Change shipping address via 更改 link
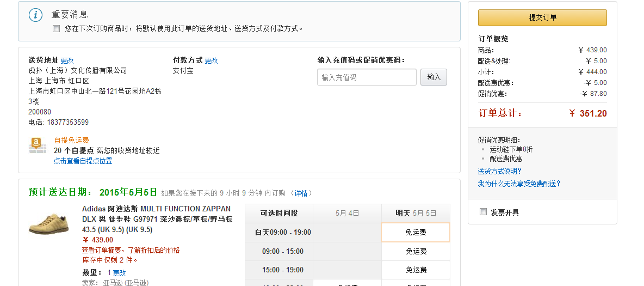Screen dimensions: 644x286 click(x=67, y=60)
